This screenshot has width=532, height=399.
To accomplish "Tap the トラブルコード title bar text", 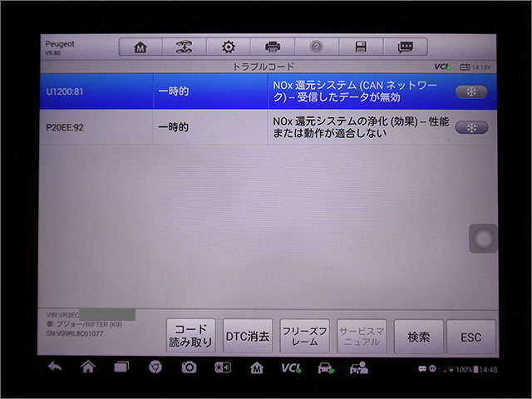I will point(264,66).
